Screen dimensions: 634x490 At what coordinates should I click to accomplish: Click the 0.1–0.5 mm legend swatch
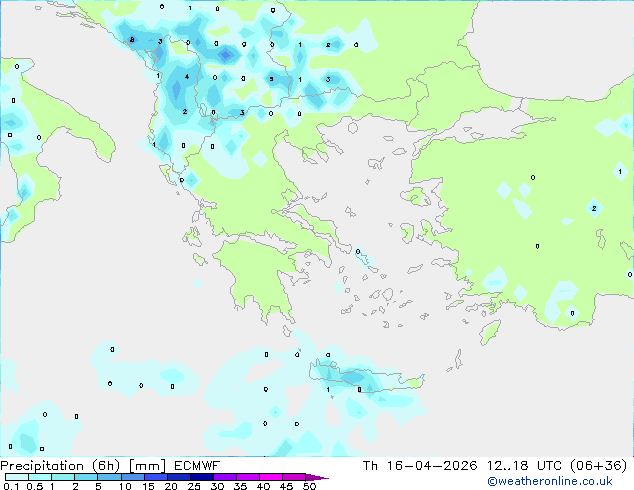click(17, 477)
